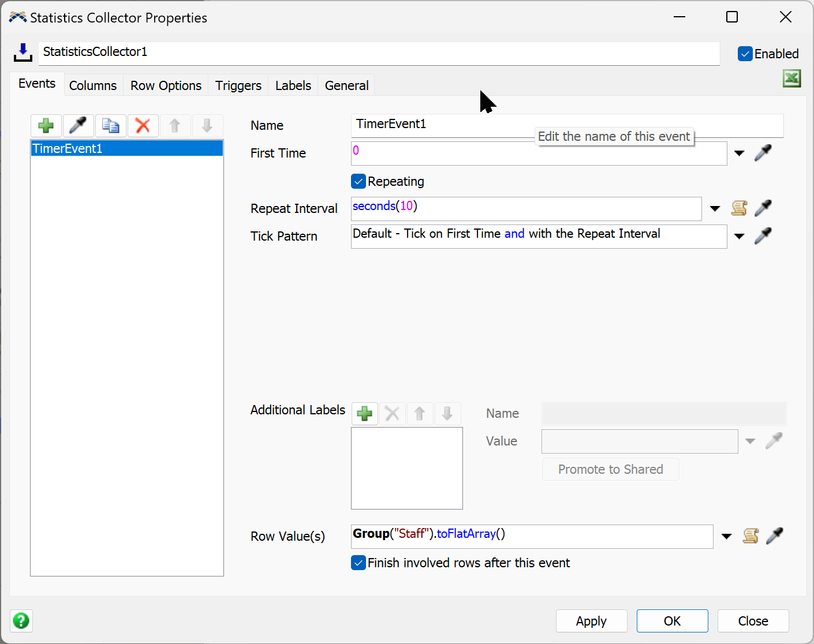814x644 pixels.
Task: Add an additional label with the plus icon
Action: coord(365,414)
